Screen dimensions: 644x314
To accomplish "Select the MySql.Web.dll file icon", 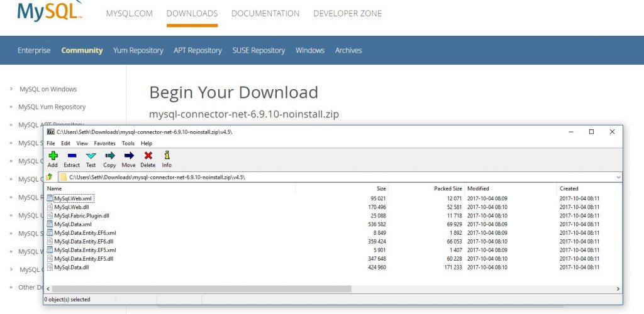I will tap(50, 207).
